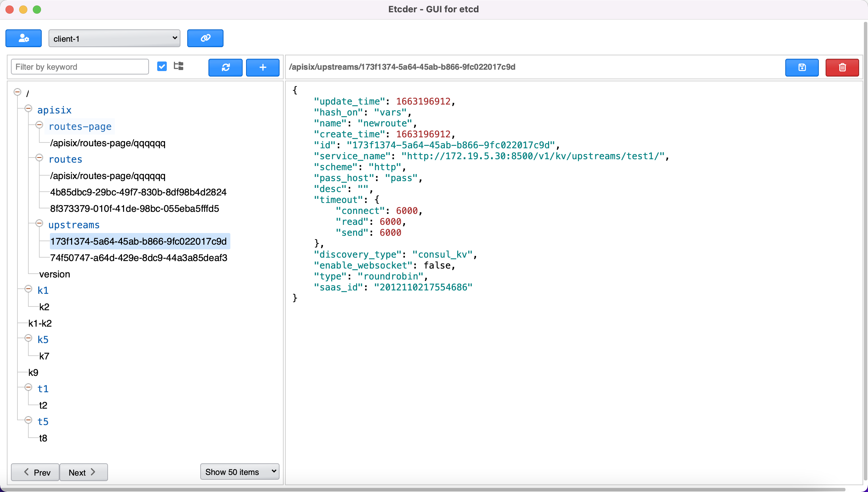The image size is (868, 492).
Task: Click the "saas_id" value in JSON
Action: click(423, 287)
